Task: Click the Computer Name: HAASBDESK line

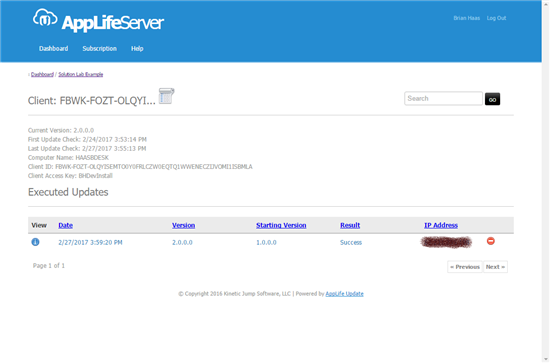Action: point(68,157)
